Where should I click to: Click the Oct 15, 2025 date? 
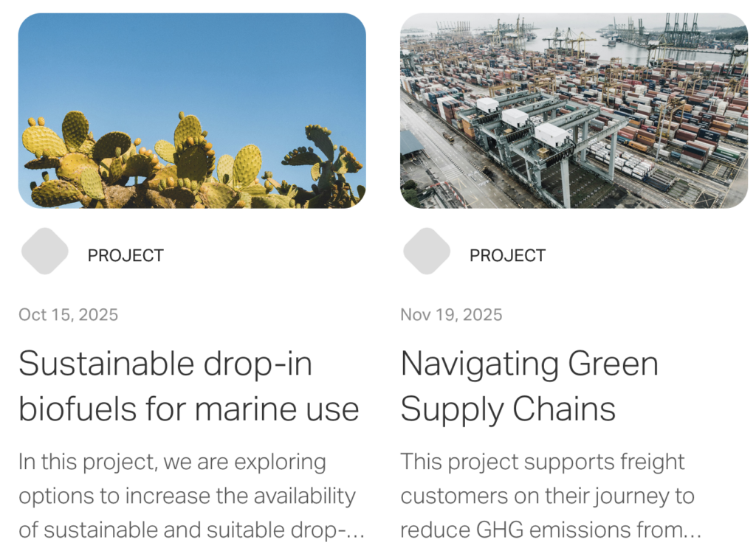tap(68, 315)
